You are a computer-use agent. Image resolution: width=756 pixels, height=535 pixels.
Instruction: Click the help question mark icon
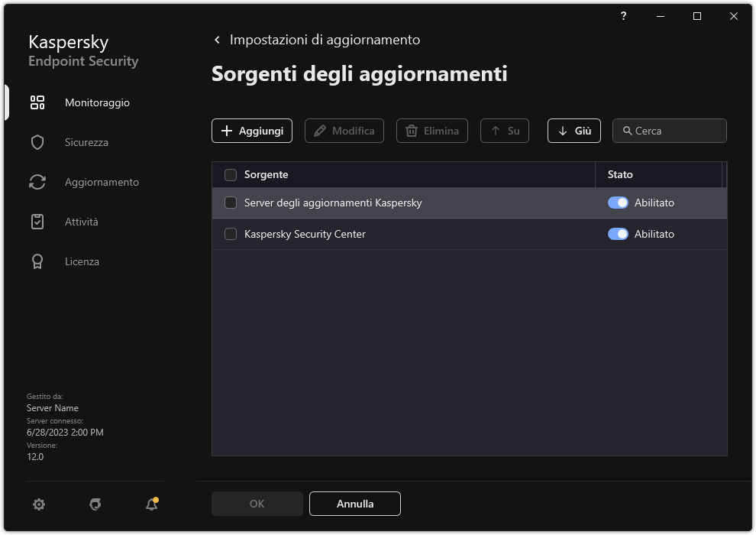point(624,16)
